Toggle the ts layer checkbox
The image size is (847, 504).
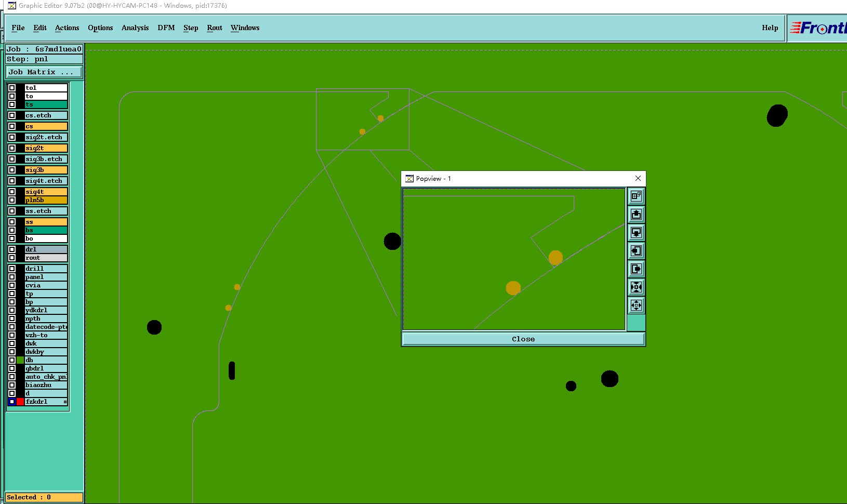coord(12,104)
